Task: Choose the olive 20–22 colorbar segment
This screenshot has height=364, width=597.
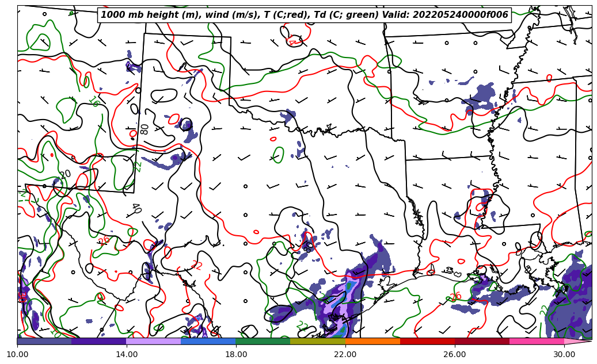Action: 318,341
